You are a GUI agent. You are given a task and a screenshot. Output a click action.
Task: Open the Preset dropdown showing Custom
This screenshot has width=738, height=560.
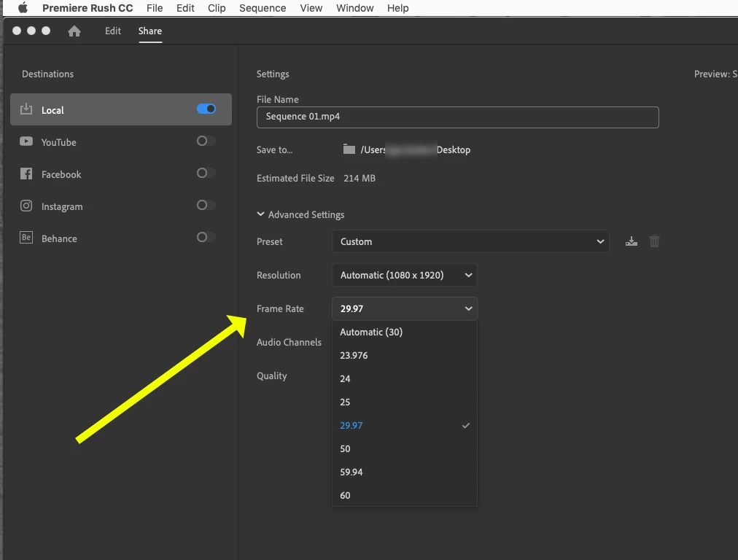pyautogui.click(x=470, y=241)
